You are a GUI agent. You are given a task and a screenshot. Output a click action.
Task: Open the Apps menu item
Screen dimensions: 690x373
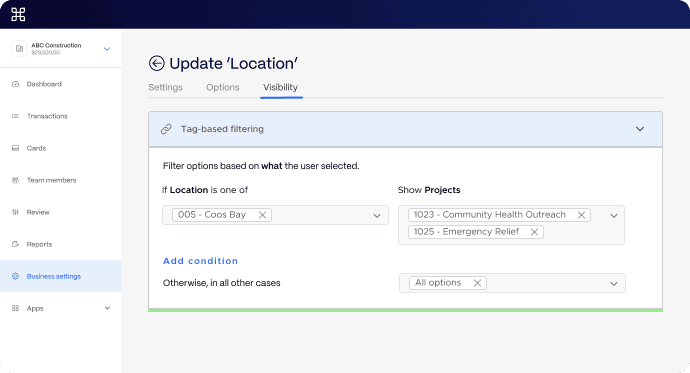tap(35, 308)
